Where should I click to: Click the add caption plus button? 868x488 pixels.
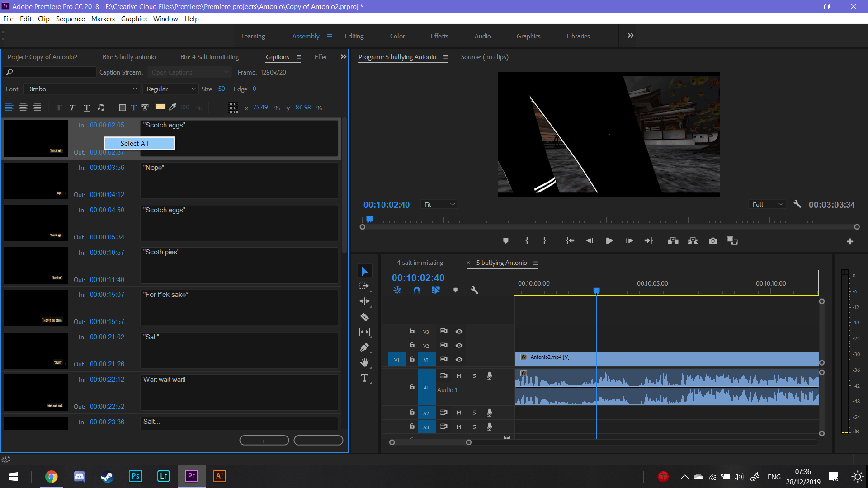[x=264, y=441]
